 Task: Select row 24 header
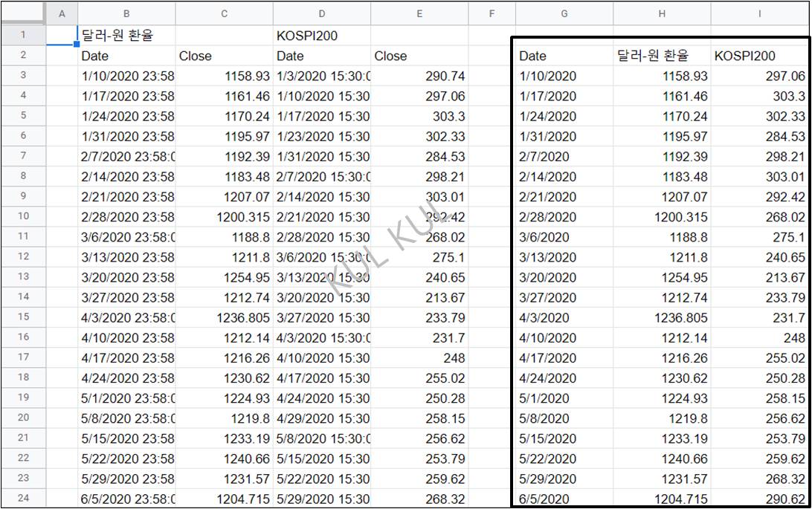click(x=23, y=498)
